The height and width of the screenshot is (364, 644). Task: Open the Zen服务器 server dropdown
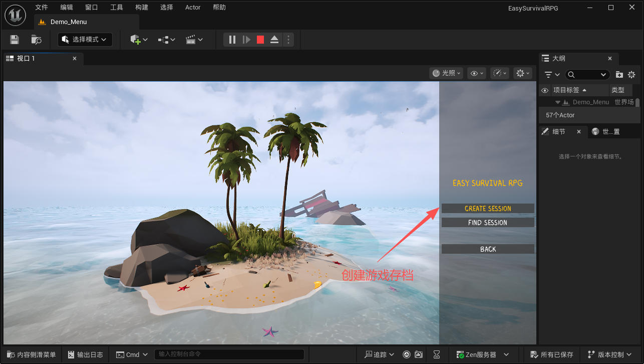point(483,354)
